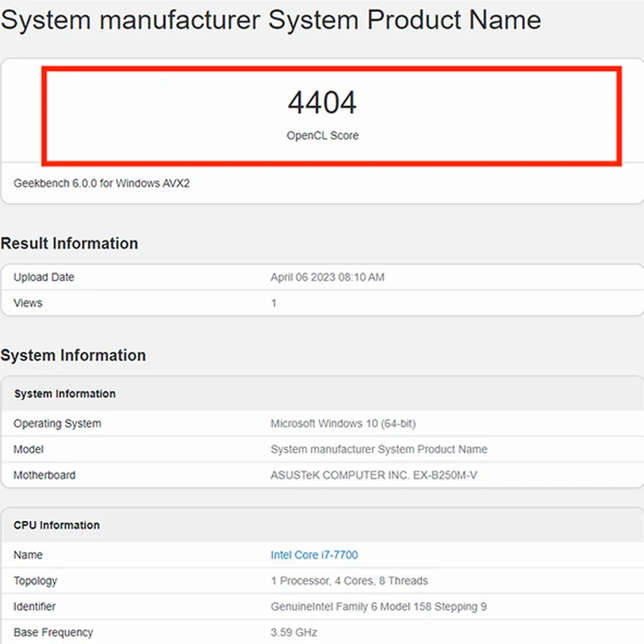The width and height of the screenshot is (644, 644).
Task: Select the OpenCL Score label
Action: 323,135
